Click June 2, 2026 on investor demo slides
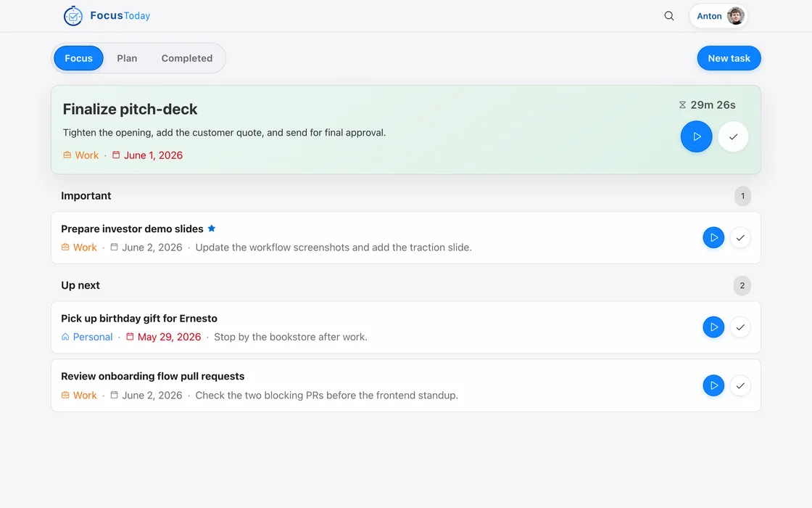The width and height of the screenshot is (812, 508). 152,247
